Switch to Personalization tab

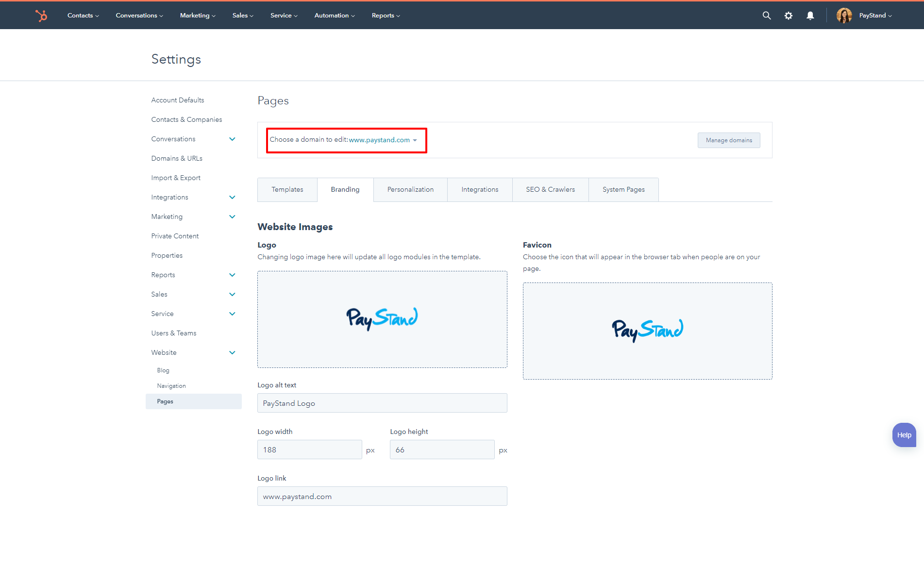(x=410, y=190)
